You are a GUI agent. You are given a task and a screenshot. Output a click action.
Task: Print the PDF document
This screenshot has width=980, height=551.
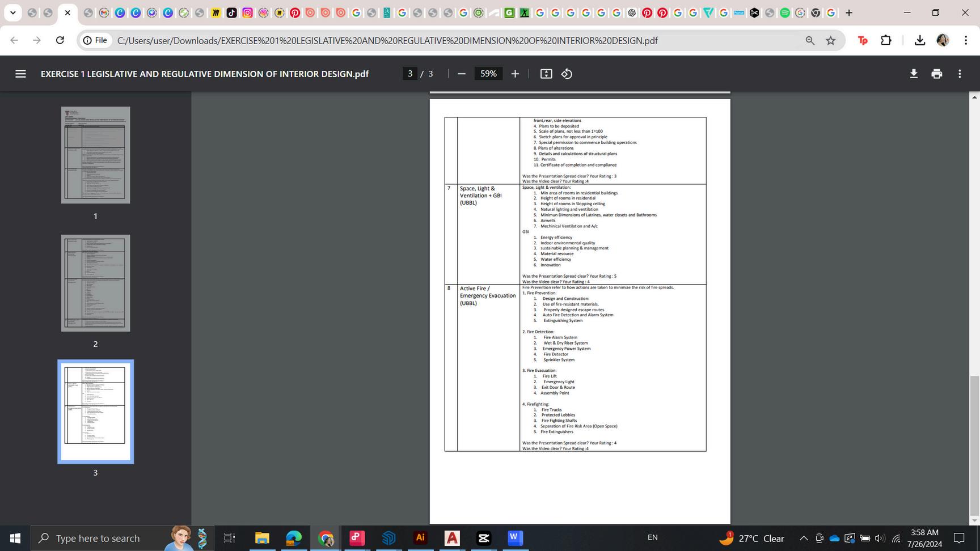pos(936,74)
